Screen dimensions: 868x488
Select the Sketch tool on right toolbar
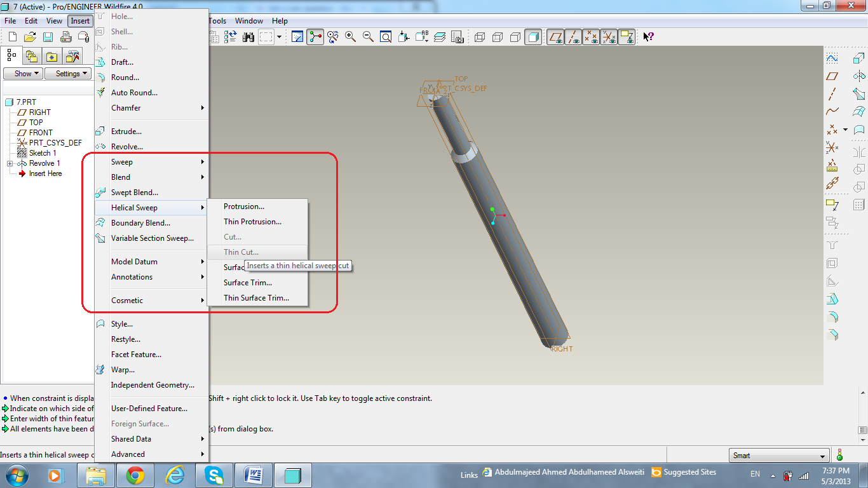coord(832,58)
